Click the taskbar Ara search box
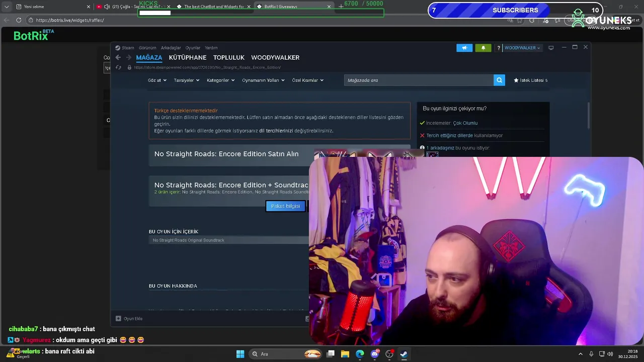 click(x=286, y=354)
